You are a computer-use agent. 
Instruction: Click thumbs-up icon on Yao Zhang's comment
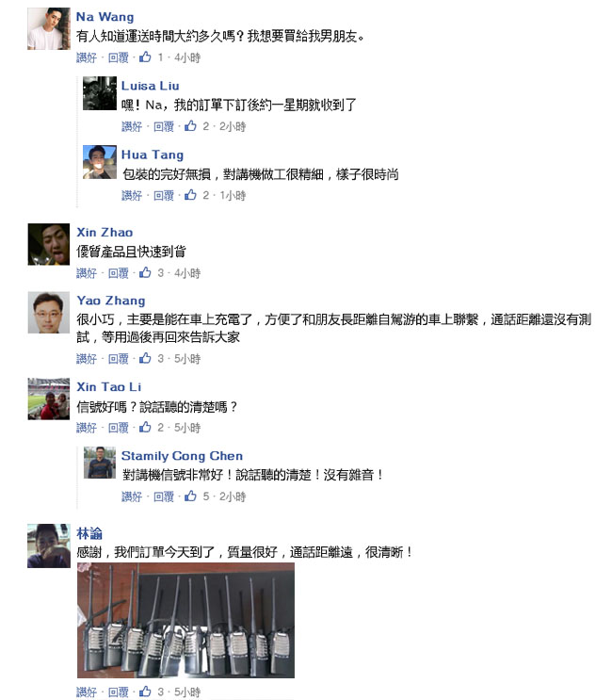point(145,358)
